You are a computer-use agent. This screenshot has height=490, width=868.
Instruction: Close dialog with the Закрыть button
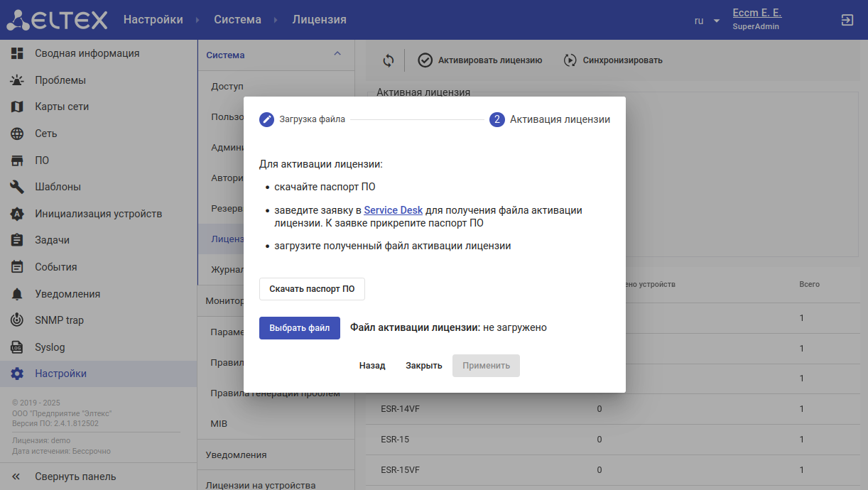click(423, 366)
